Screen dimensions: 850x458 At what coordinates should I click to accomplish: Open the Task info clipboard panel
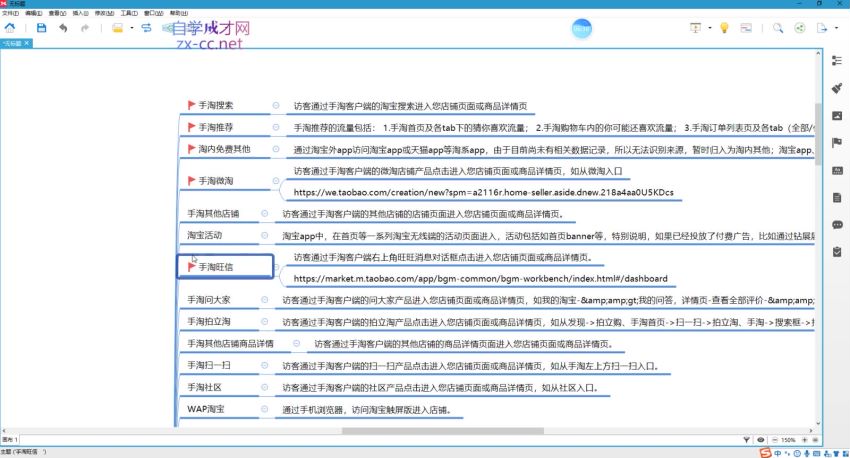(x=837, y=251)
